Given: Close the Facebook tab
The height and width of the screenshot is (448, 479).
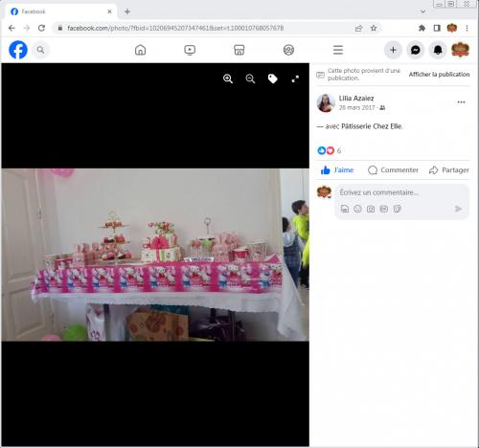Looking at the screenshot, I should [x=109, y=11].
